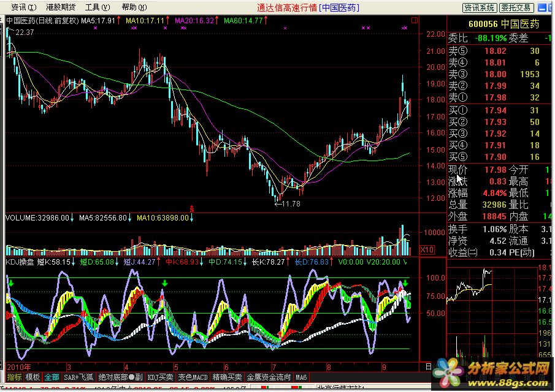Switch to the MA6 indicator tab
Image resolution: width=555 pixels, height=392 pixels.
pos(301,377)
